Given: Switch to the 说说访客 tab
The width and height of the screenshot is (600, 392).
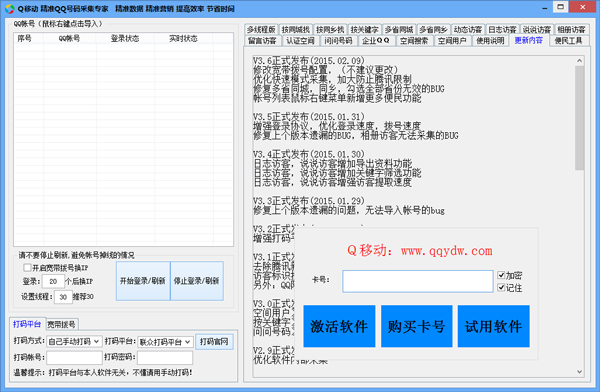Looking at the screenshot, I should click(536, 29).
